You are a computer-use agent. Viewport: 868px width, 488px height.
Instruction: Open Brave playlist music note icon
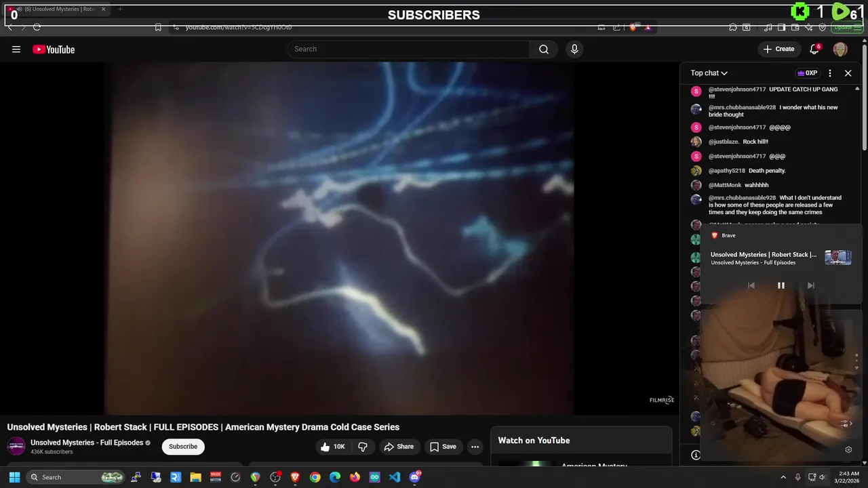coord(768,27)
